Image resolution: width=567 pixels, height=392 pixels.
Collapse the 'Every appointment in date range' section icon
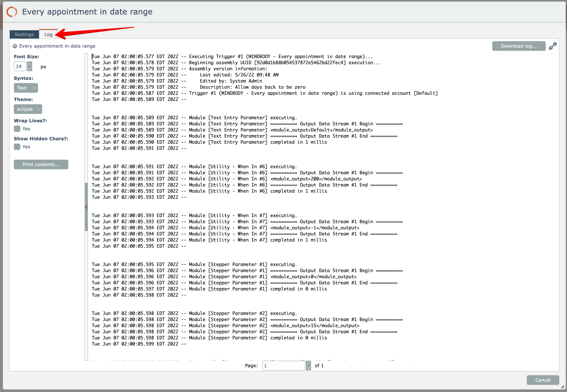coord(15,46)
